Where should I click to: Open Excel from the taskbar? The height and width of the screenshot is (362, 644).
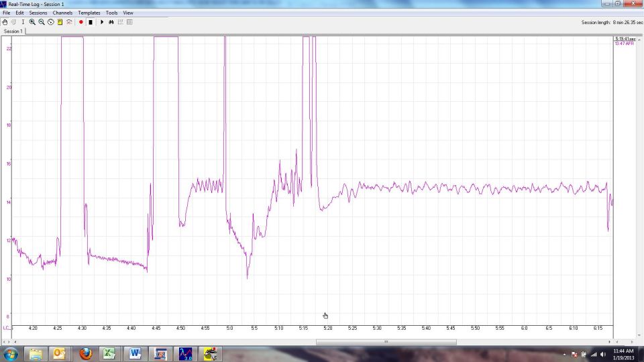109,354
